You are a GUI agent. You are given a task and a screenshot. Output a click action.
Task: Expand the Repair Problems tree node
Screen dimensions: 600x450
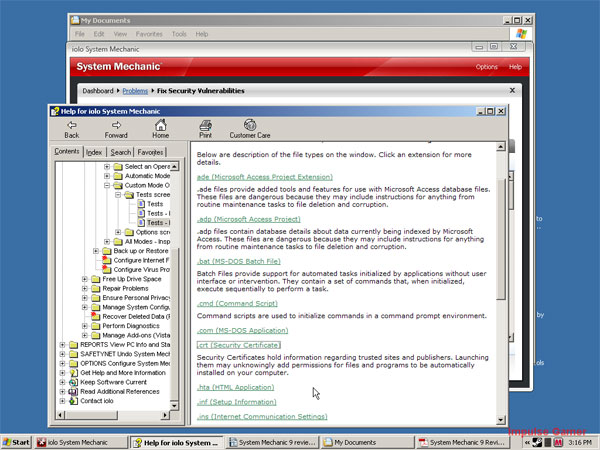[84, 288]
